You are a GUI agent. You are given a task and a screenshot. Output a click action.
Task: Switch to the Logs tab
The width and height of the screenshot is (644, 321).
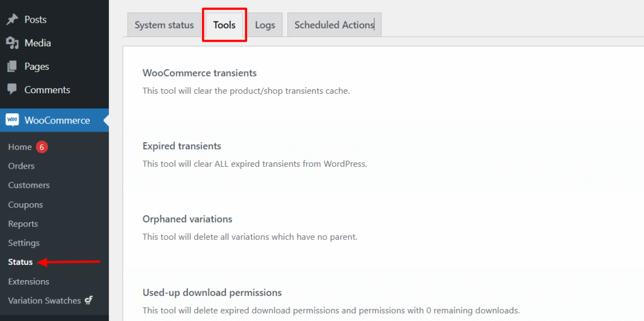pyautogui.click(x=265, y=25)
